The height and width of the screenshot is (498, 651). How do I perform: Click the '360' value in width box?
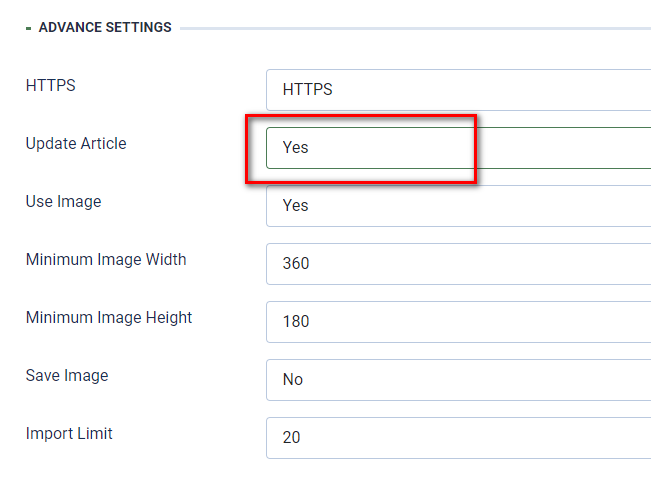pyautogui.click(x=296, y=264)
